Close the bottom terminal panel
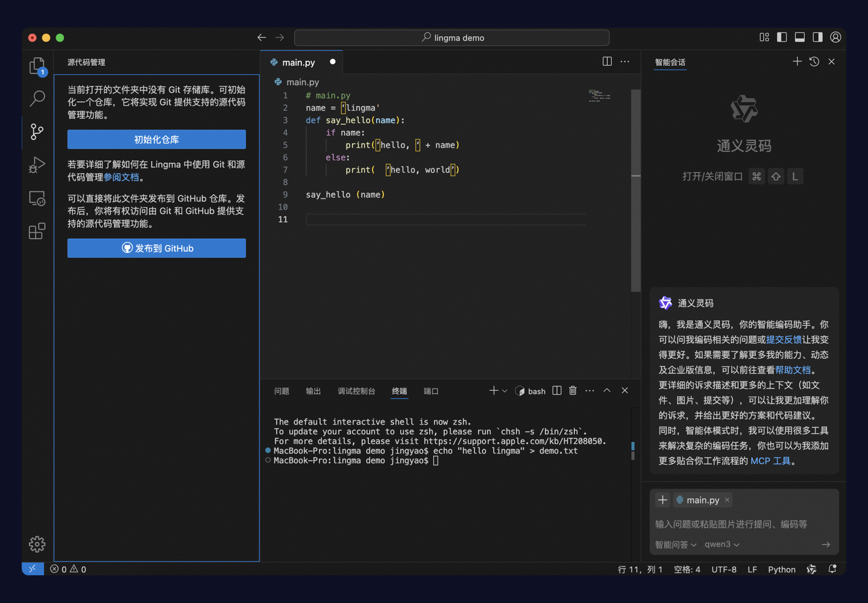The image size is (868, 603). pos(625,391)
